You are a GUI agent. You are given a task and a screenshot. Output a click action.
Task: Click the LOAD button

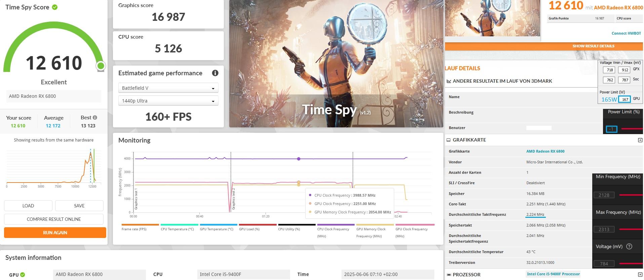[28, 206]
